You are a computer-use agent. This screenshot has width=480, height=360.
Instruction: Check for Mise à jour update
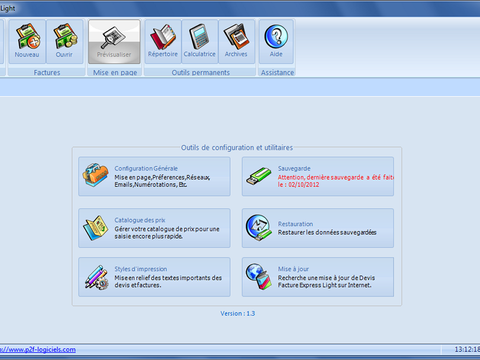(x=318, y=277)
